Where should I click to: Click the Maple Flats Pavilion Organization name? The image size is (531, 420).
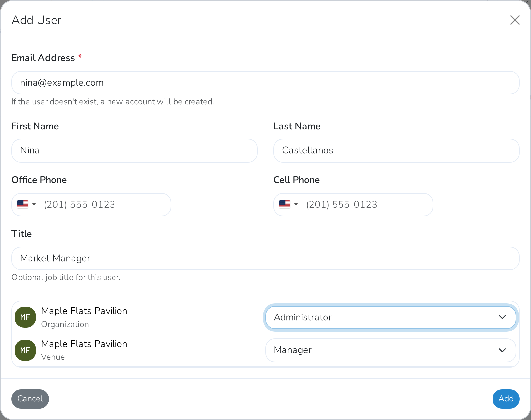84,311
